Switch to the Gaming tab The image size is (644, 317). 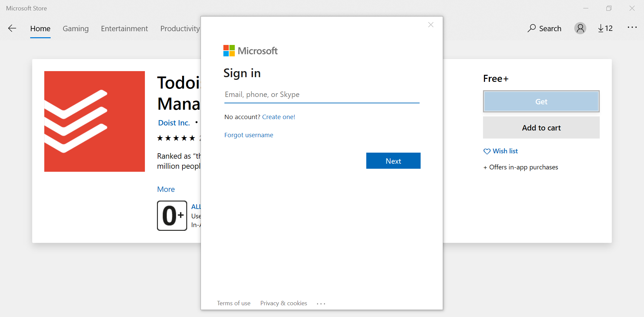[x=75, y=29]
